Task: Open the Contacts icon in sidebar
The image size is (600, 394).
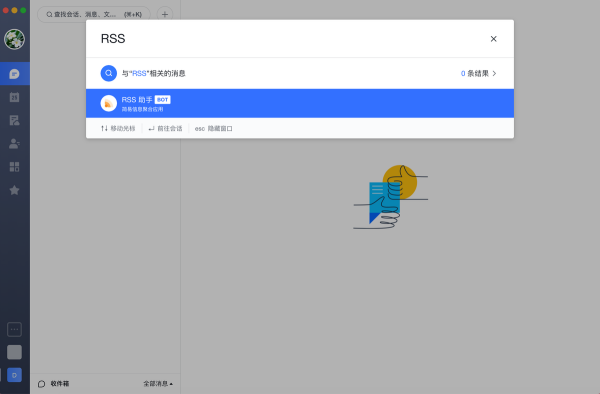Action: coord(15,143)
